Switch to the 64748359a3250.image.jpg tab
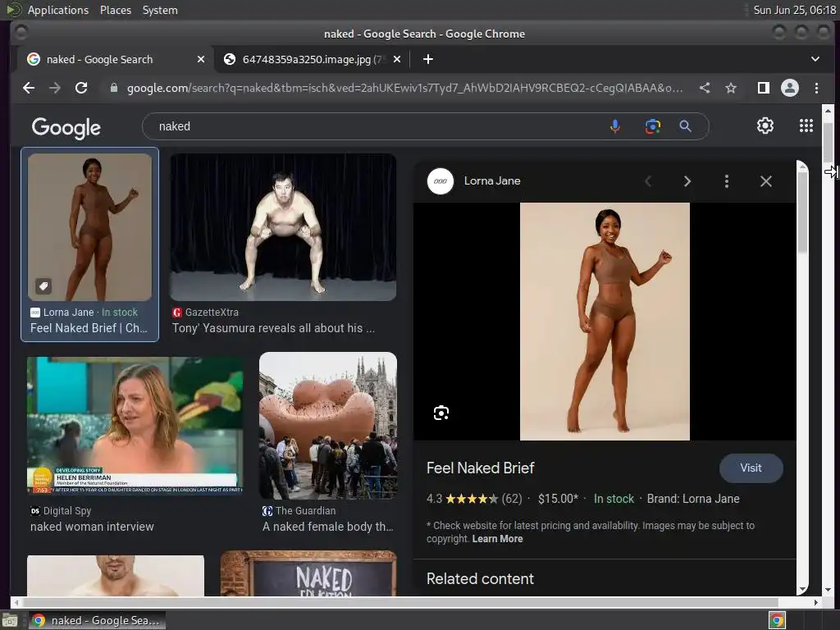 pyautogui.click(x=313, y=59)
